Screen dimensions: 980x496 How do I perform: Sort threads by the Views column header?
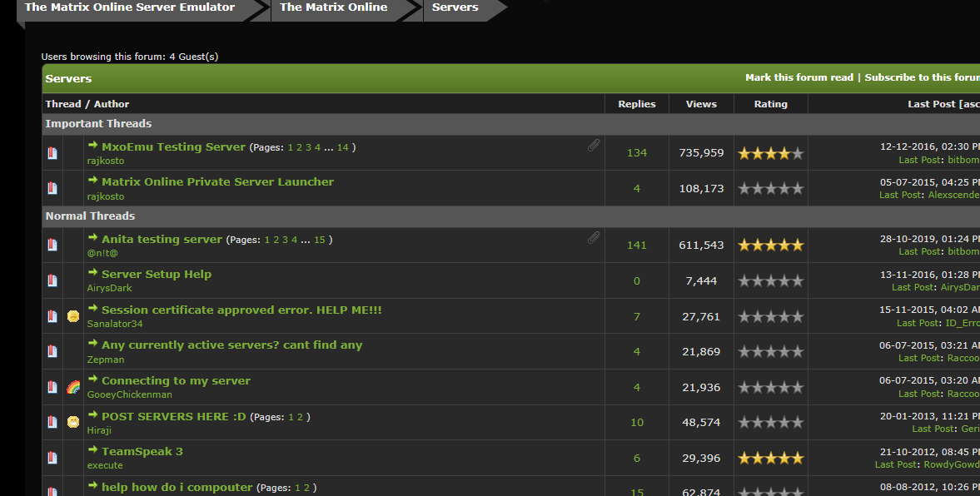[701, 104]
